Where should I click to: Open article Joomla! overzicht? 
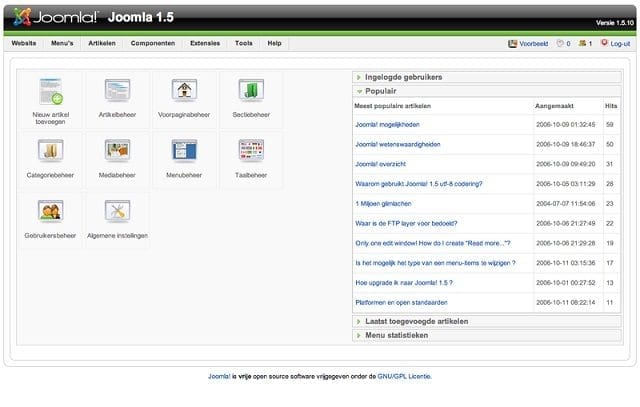click(x=380, y=164)
